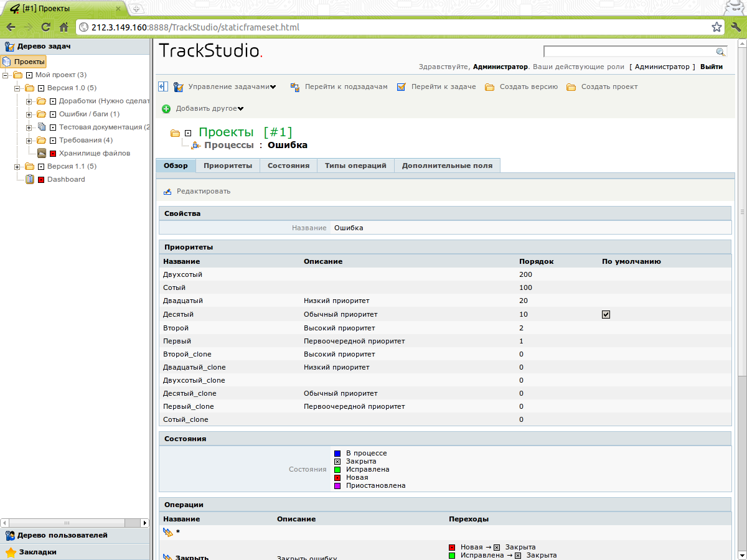Screen dimensions: 747x560
Task: Expand the Тестовая документация tree node
Action: 29,127
